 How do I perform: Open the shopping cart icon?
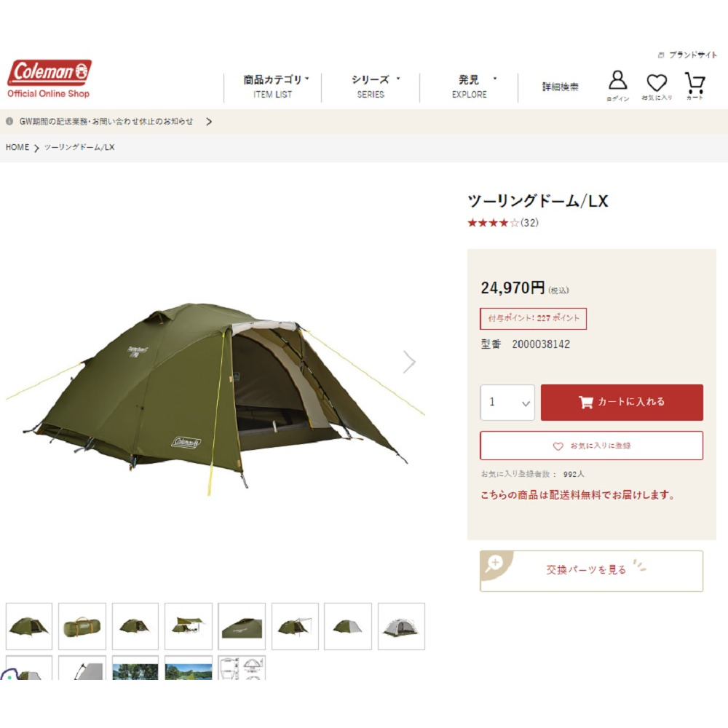point(695,85)
